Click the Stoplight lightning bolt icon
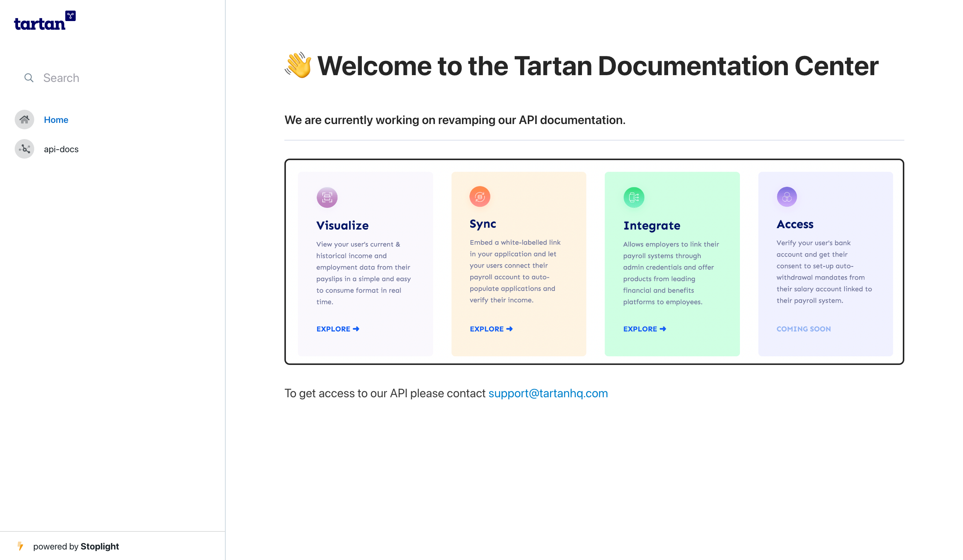Image resolution: width=963 pixels, height=560 pixels. coord(21,546)
